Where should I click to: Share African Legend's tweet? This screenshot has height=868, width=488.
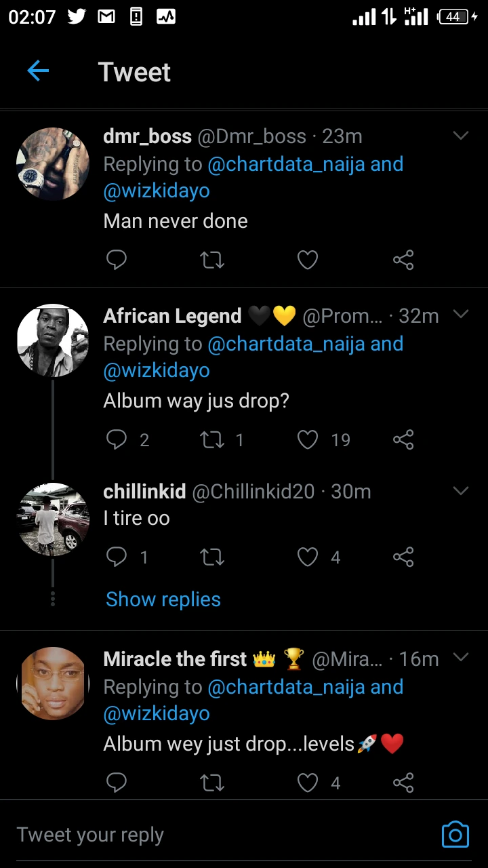[403, 440]
